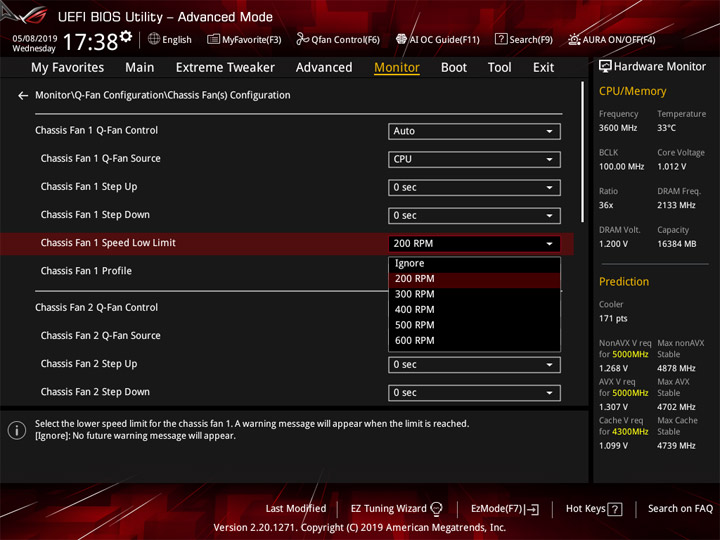Click the Hot Keys question box icon
The image size is (720, 540).
coord(615,509)
